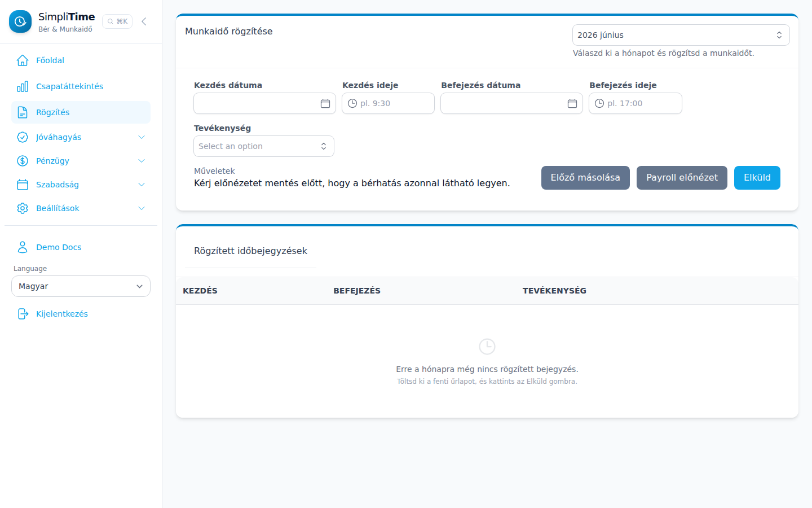The image size is (812, 508).
Task: Collapse the sidebar with the arrow
Action: [x=144, y=21]
